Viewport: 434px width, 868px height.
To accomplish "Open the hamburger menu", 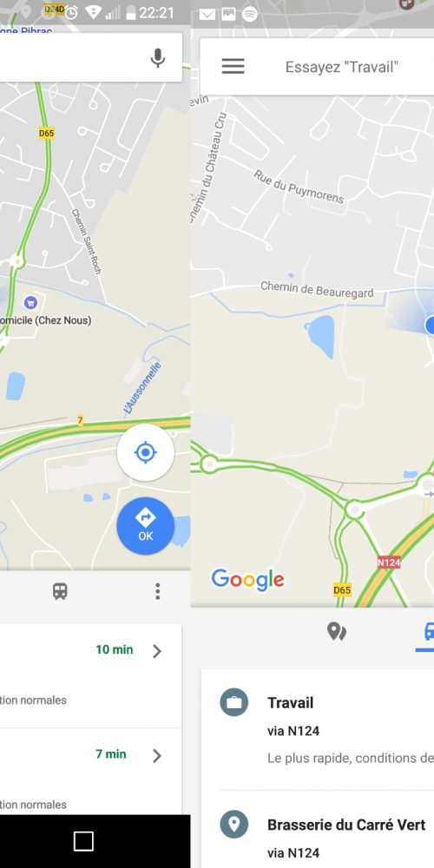I will click(233, 67).
